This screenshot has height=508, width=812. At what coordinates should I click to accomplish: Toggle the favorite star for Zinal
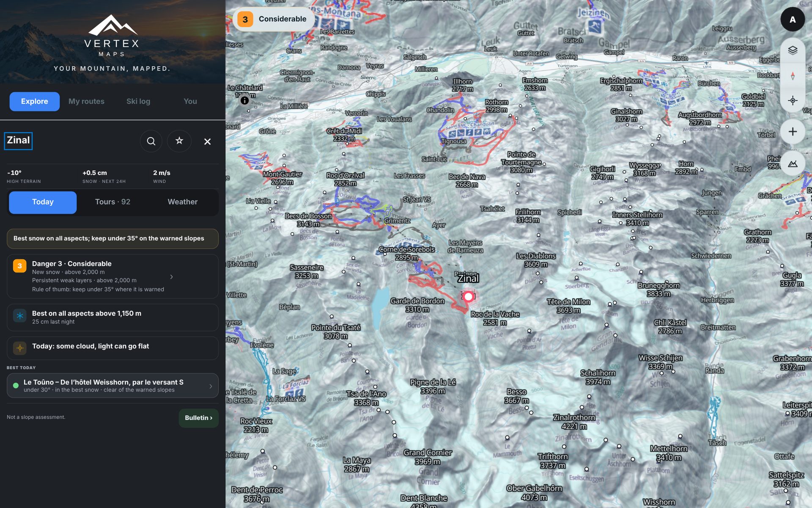[179, 141]
